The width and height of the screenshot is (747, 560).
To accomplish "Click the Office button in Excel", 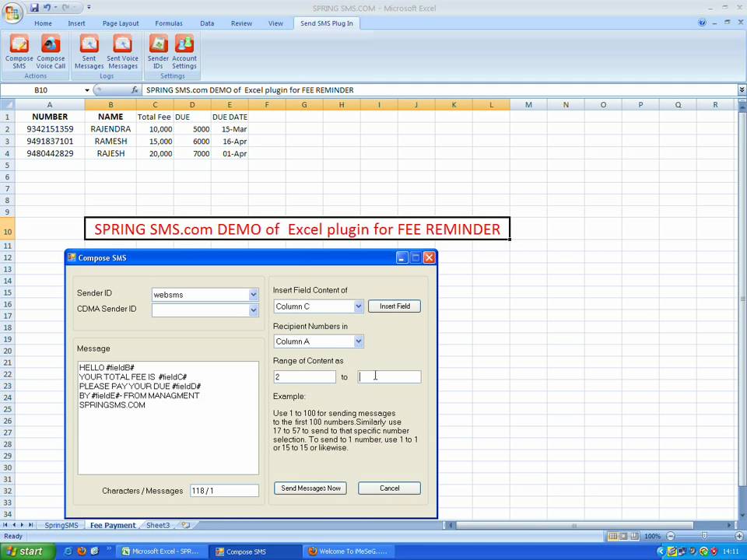I will [x=12, y=12].
